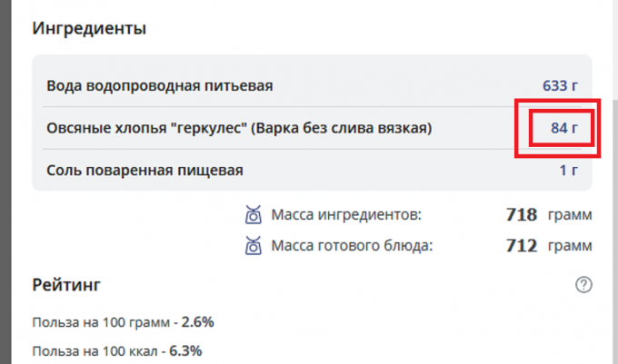Select the 84 г oat flakes quantity
Image resolution: width=618 pixels, height=364 pixels.
pos(564,128)
